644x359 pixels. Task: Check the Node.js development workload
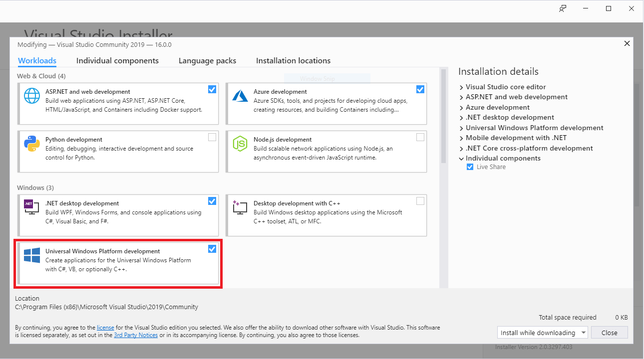420,137
